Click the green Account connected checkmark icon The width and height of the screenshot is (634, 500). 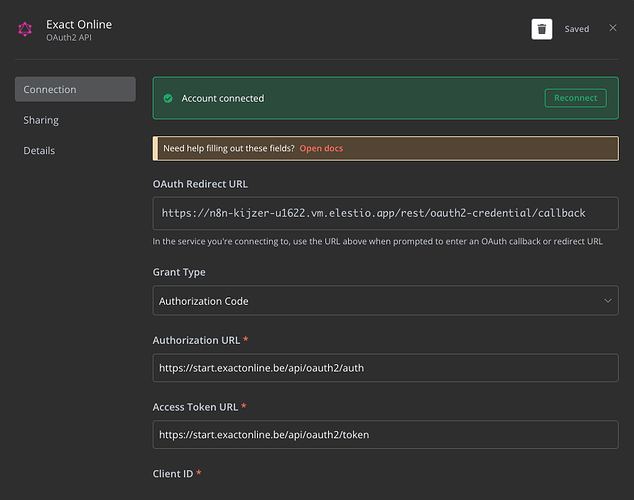(x=168, y=98)
